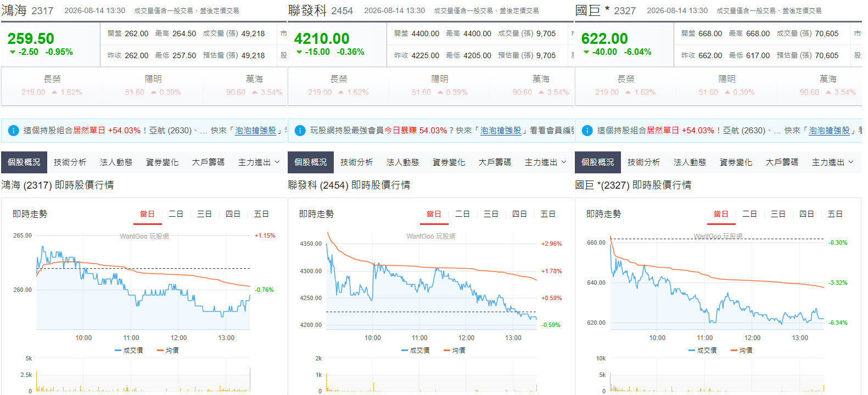Go to 大戶籌碼 tab in 鴻海 panel
The height and width of the screenshot is (395, 868).
(x=209, y=162)
